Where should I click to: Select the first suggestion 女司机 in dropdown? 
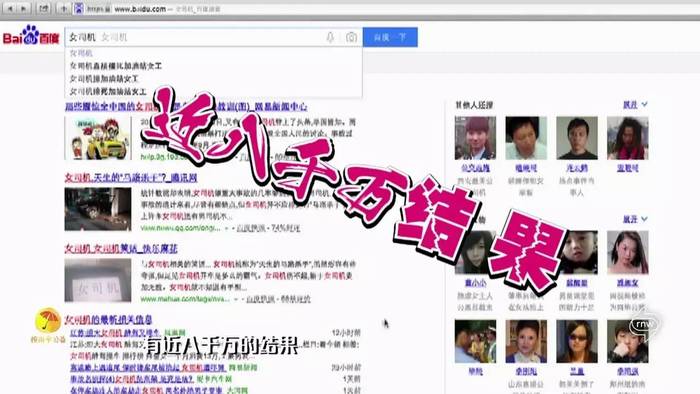pos(81,53)
